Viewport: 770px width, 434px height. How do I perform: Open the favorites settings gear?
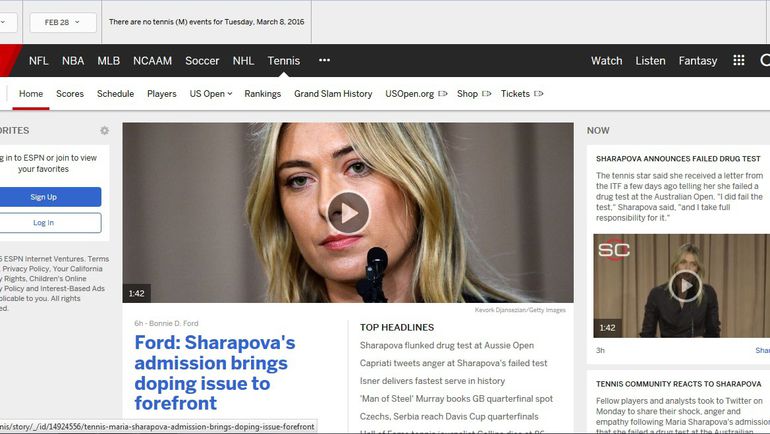(x=104, y=131)
